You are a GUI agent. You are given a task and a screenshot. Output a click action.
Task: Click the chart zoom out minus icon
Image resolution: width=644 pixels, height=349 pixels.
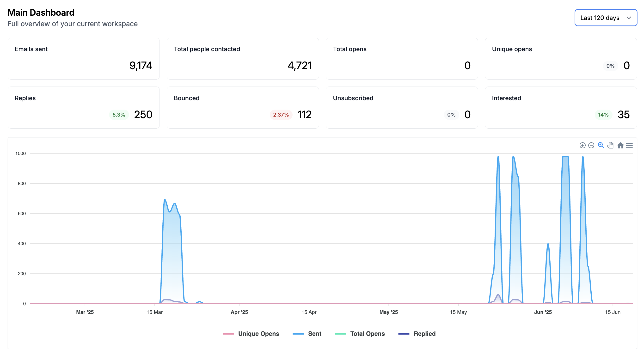(591, 145)
